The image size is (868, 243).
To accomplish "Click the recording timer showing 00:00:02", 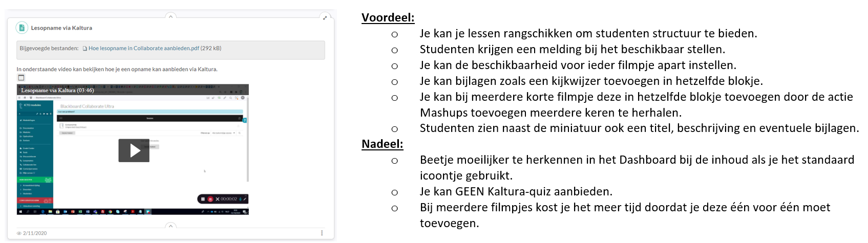I will [x=229, y=199].
